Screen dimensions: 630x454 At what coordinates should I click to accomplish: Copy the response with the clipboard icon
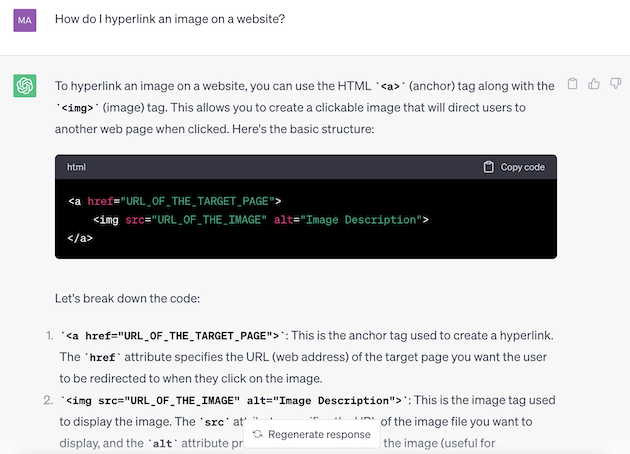click(x=572, y=84)
